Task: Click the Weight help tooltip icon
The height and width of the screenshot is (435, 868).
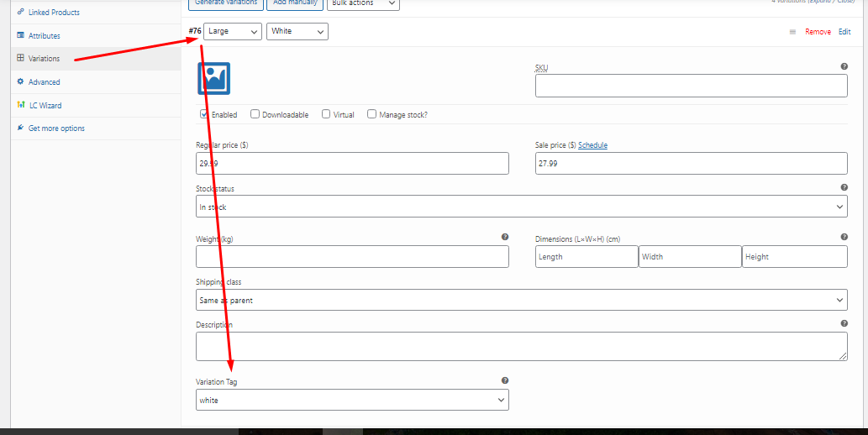Action: [x=505, y=238]
